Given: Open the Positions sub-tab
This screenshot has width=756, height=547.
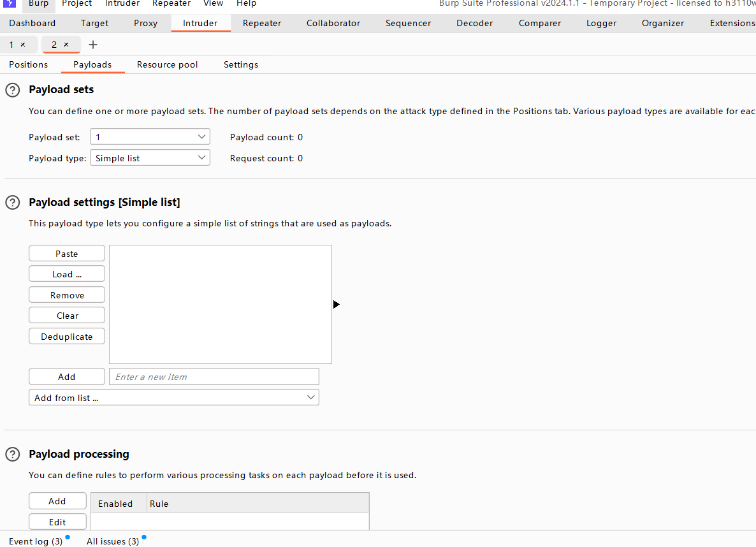Looking at the screenshot, I should pyautogui.click(x=28, y=64).
